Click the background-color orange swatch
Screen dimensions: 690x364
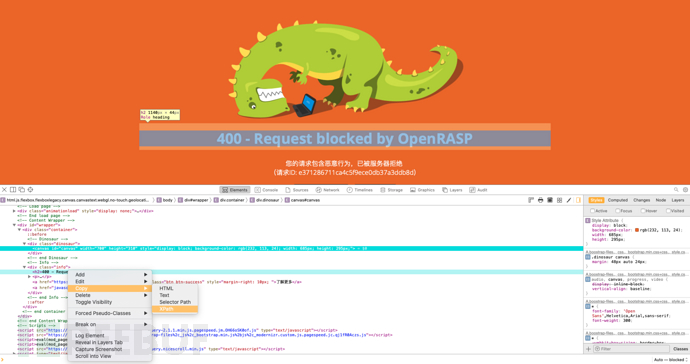tap(637, 230)
